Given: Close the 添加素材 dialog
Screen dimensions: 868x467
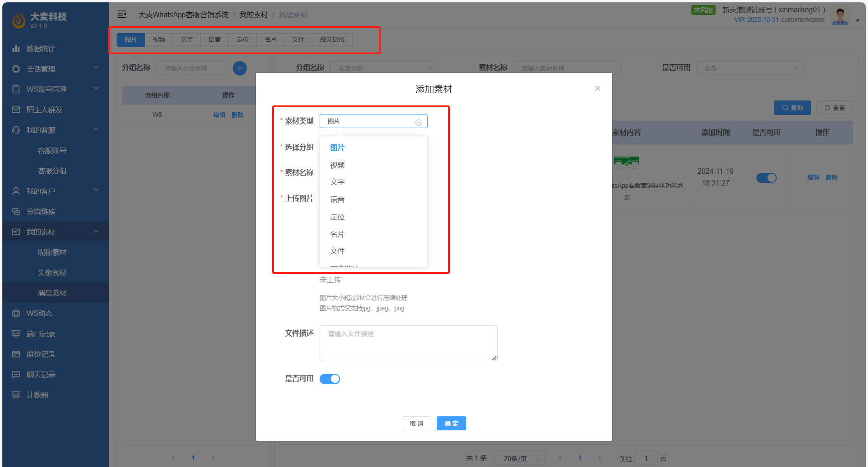Looking at the screenshot, I should coord(598,88).
